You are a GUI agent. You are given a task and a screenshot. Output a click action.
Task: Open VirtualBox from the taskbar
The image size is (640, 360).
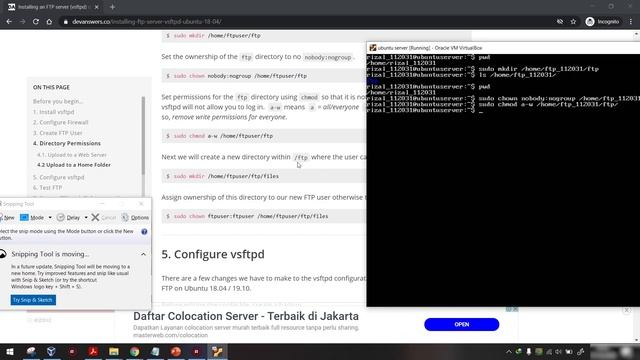(x=51, y=351)
